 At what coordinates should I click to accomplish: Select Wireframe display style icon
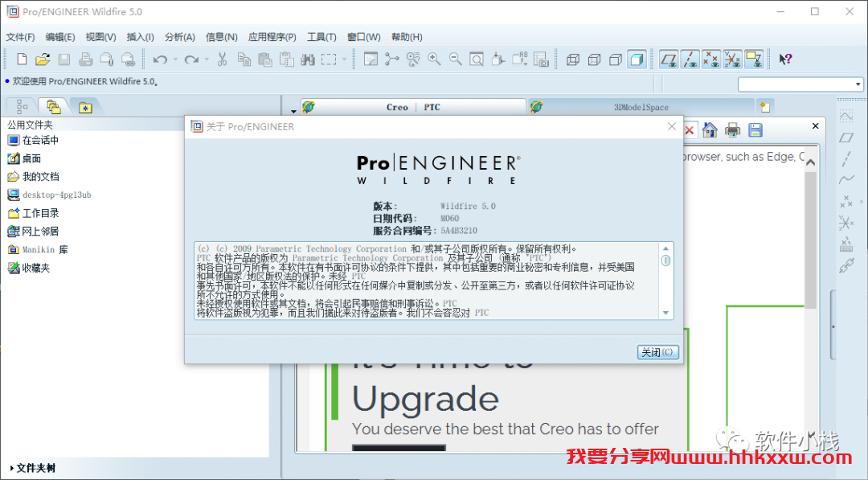[573, 59]
